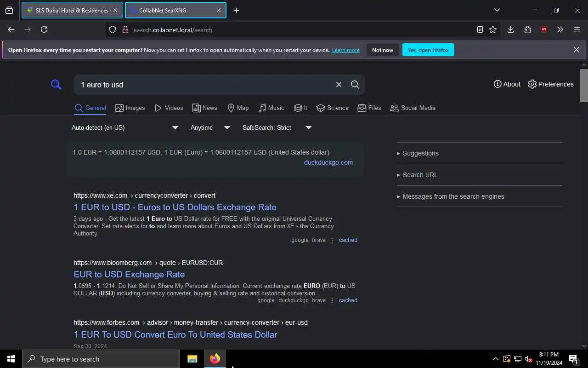Show site security lock information
588x368 pixels.
click(x=125, y=30)
